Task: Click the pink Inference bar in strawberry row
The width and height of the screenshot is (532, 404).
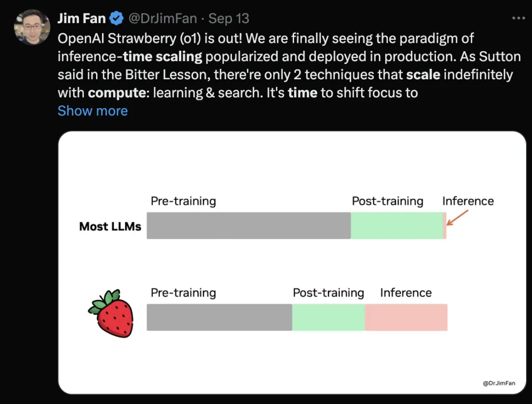Action: 406,317
